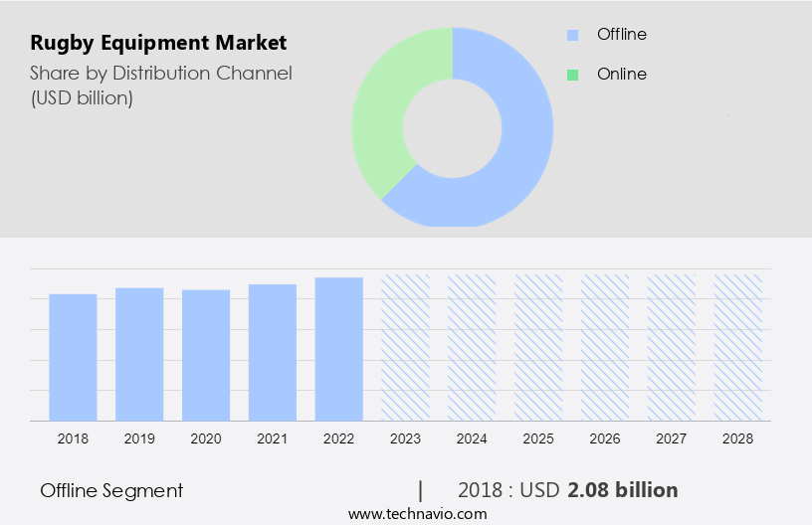Screen dimensions: 812x525
Task: Click the hatched 2028 forecast bar
Action: (x=737, y=346)
